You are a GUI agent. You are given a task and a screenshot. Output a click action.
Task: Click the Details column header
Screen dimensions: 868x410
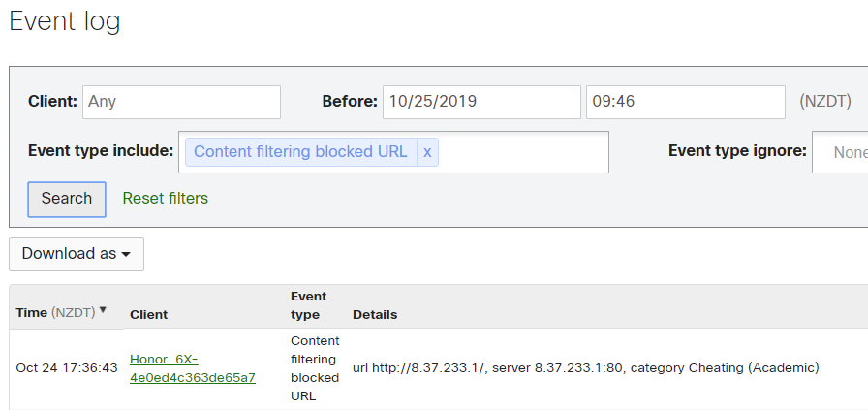375,315
